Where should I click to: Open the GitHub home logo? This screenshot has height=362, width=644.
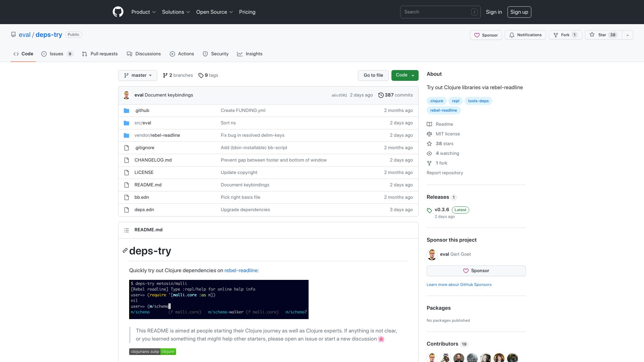click(118, 12)
